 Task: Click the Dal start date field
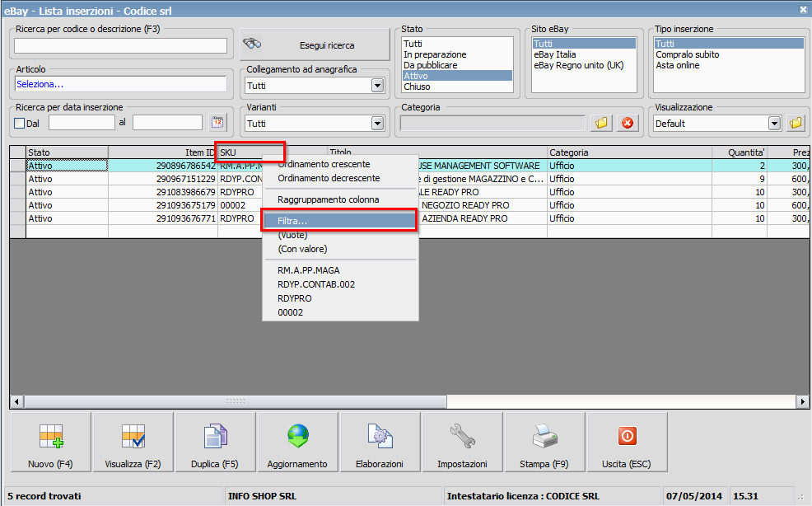coord(82,123)
